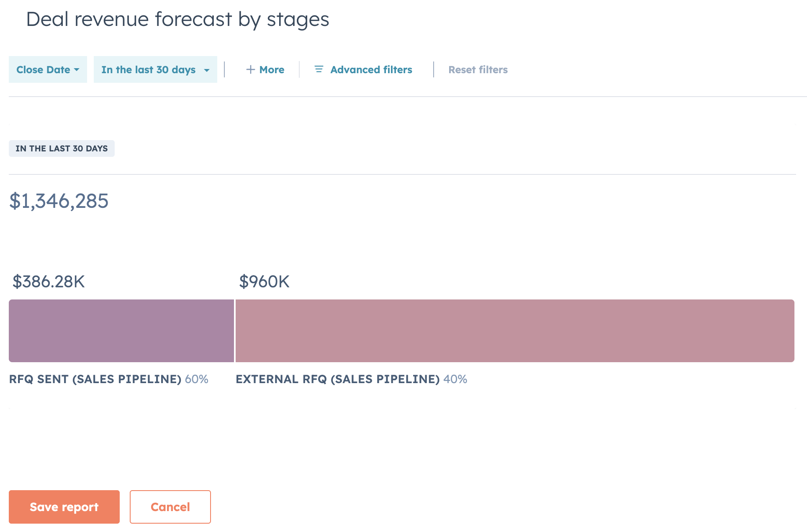Click the 40% probability value

point(455,379)
